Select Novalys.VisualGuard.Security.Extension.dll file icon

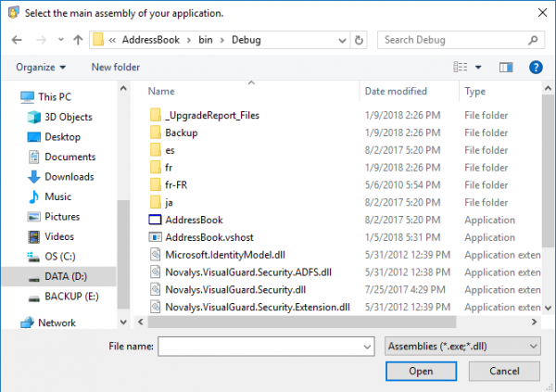click(155, 307)
